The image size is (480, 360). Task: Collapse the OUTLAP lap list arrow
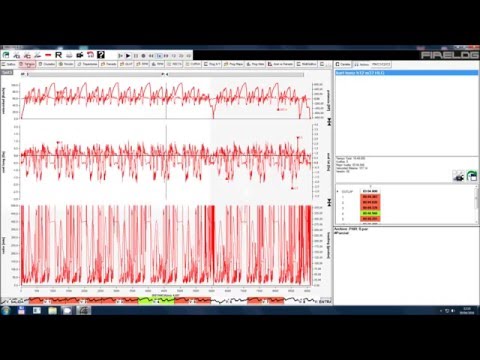click(x=337, y=191)
